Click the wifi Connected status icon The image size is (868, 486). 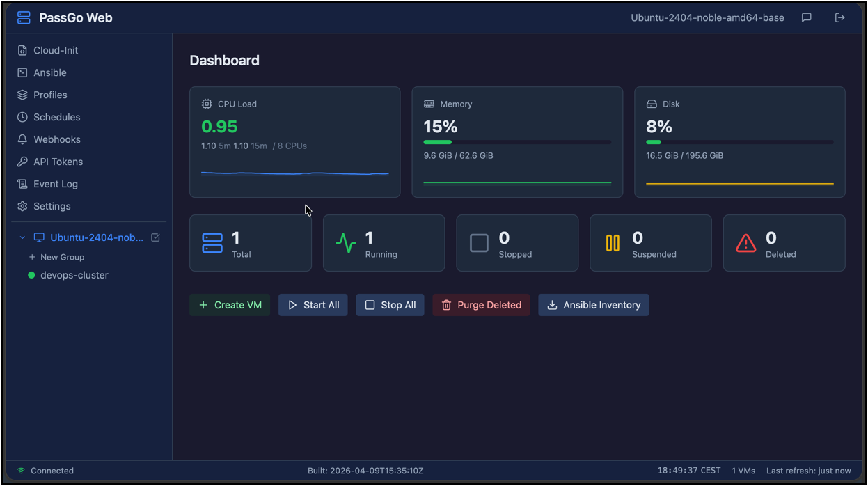pos(21,471)
